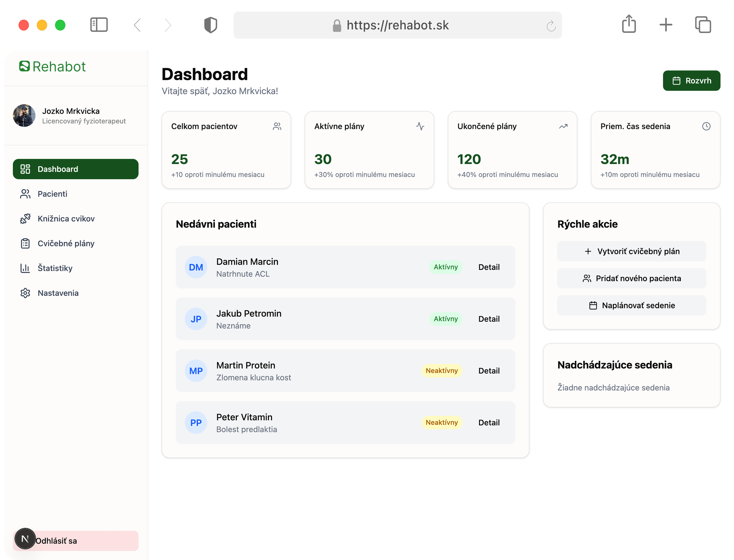The image size is (734, 560).
Task: Click the trend arrow icon on Ukončené plány
Action: coord(563,126)
